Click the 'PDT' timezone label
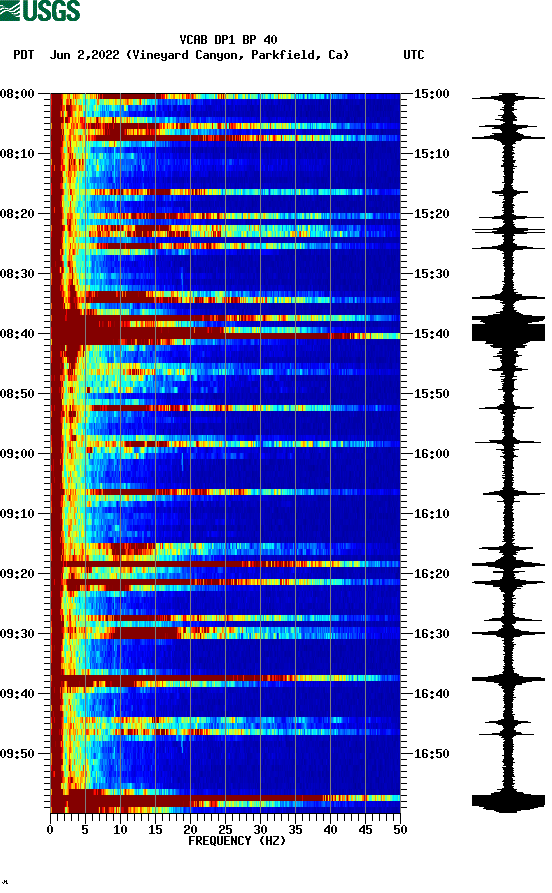 [x=23, y=55]
